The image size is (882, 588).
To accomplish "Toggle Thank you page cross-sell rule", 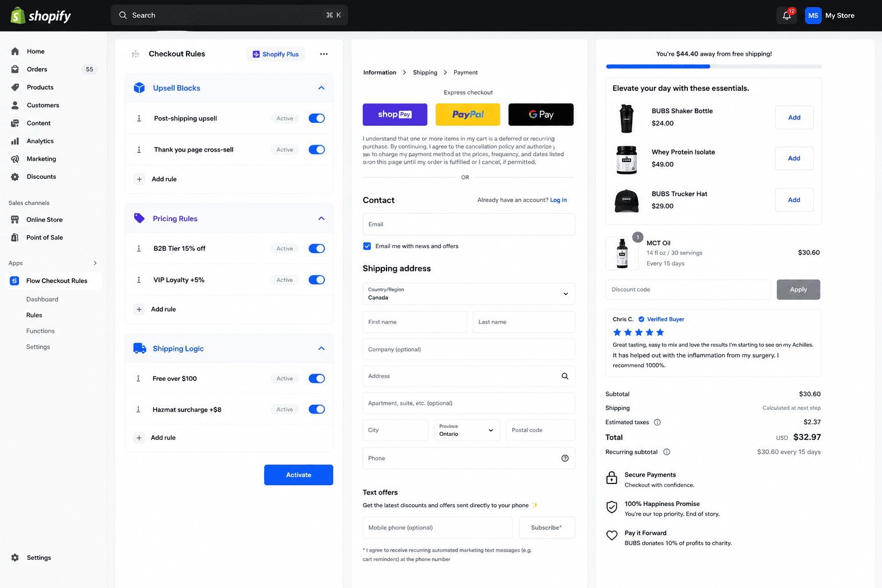I will coord(317,149).
